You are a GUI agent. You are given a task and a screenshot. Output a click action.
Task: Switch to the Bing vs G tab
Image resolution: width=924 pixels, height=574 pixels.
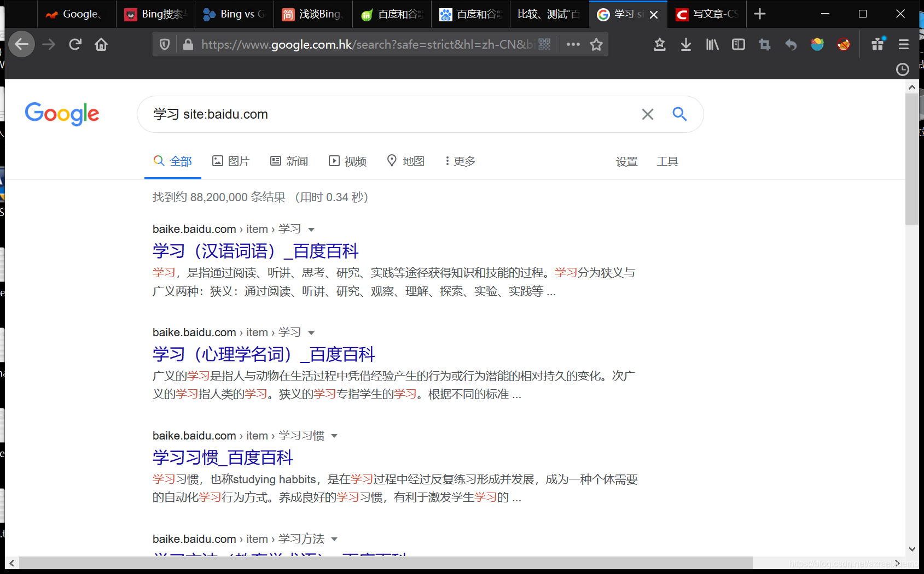pos(234,14)
